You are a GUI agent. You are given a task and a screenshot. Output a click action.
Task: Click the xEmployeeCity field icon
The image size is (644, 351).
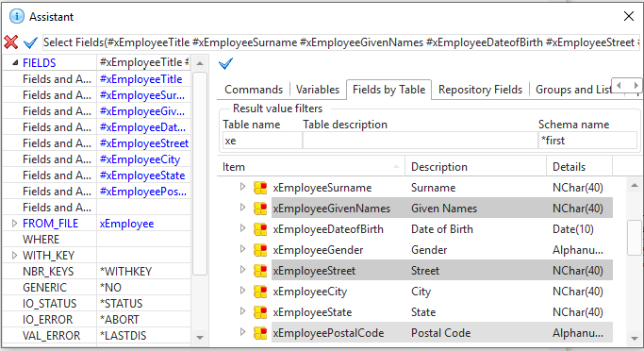pos(260,292)
